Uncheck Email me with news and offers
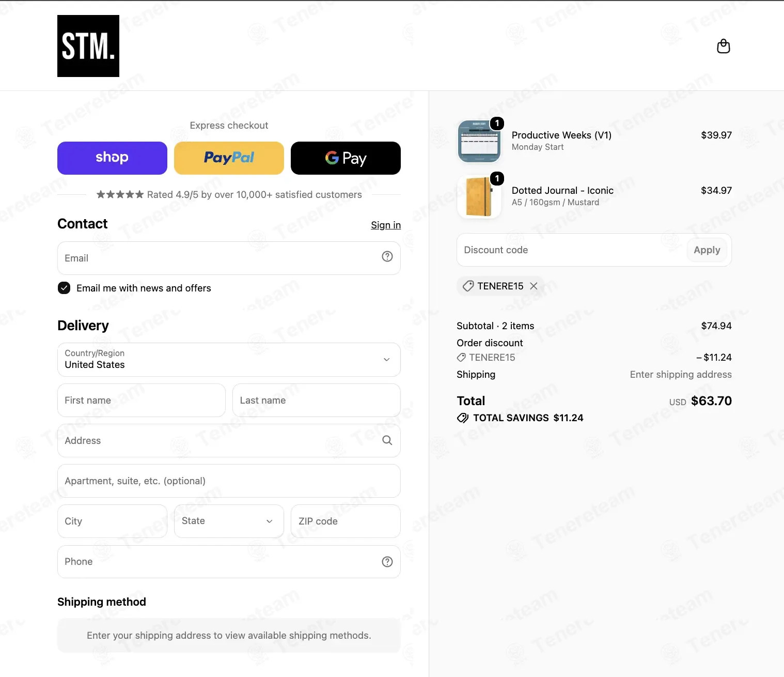 pyautogui.click(x=64, y=288)
